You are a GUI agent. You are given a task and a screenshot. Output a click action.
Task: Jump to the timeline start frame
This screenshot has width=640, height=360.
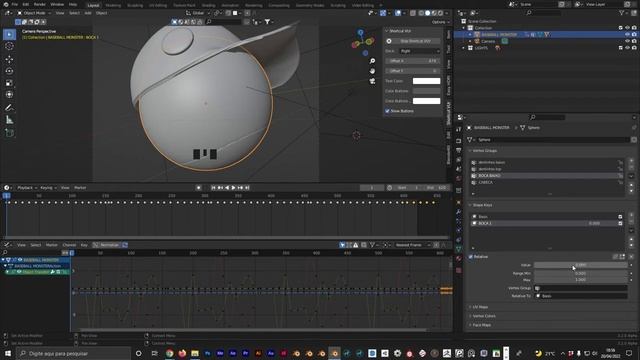(x=213, y=188)
